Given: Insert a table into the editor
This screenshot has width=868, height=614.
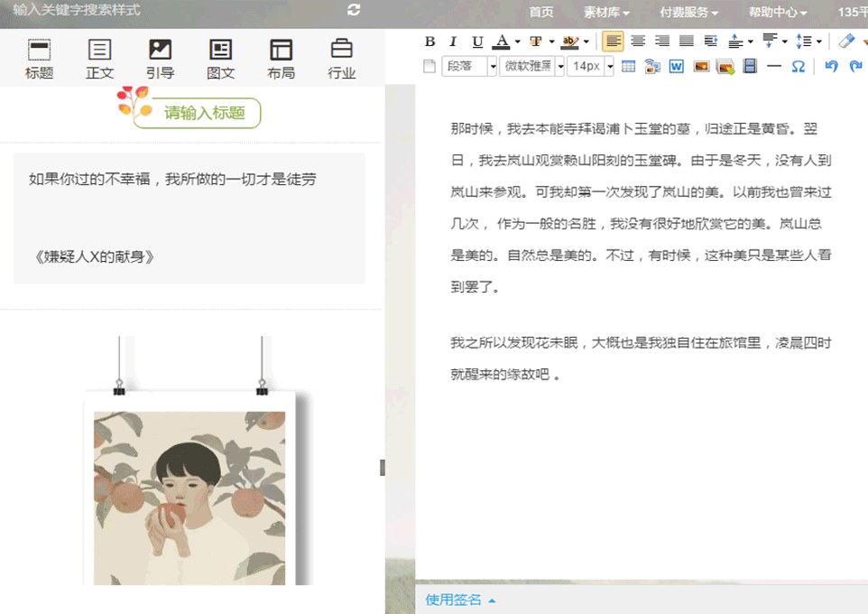Looking at the screenshot, I should [629, 66].
